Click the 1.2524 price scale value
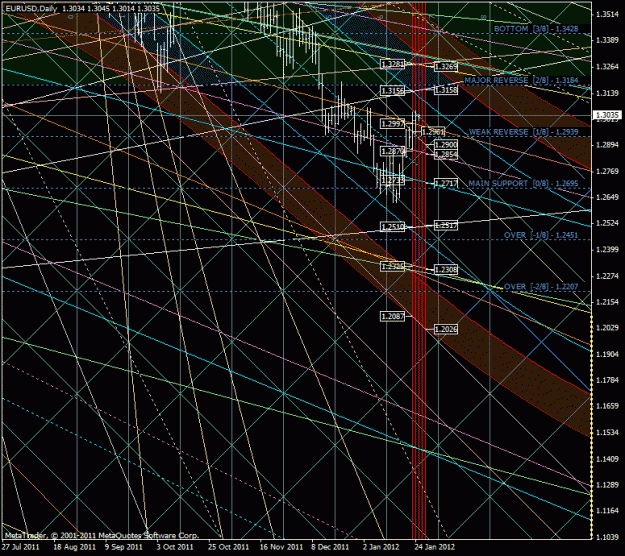The image size is (625, 556). [x=607, y=223]
